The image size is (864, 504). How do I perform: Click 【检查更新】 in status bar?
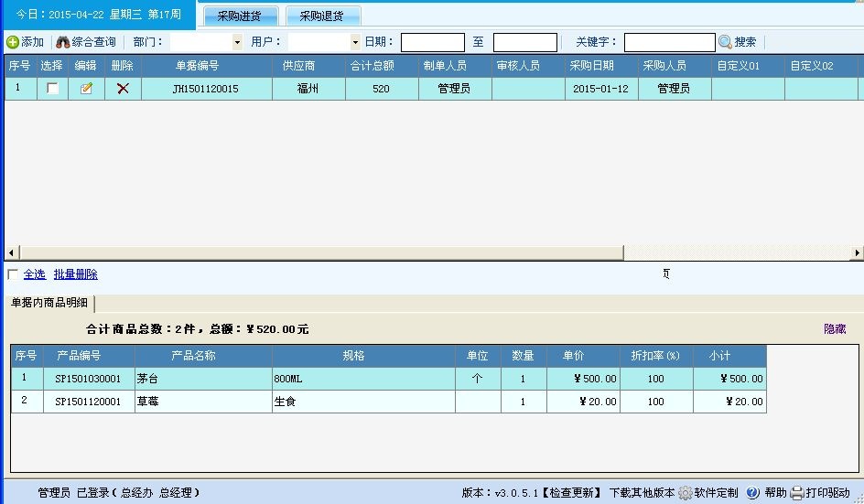pyautogui.click(x=572, y=492)
